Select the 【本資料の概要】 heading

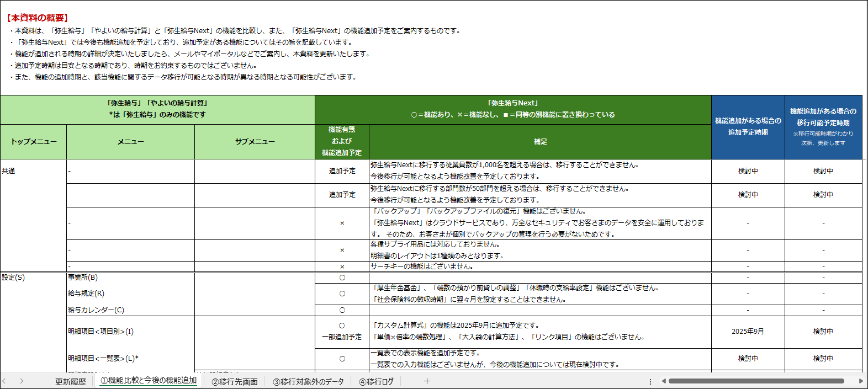click(38, 18)
